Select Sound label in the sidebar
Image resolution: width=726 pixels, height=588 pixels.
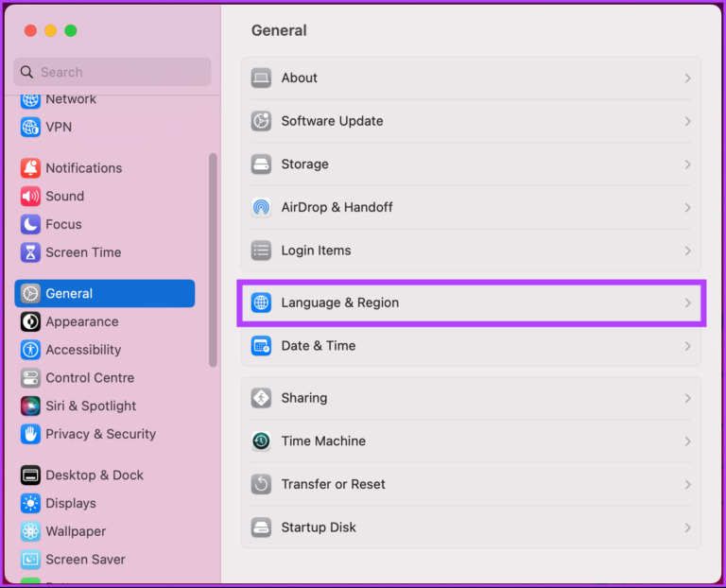click(65, 197)
